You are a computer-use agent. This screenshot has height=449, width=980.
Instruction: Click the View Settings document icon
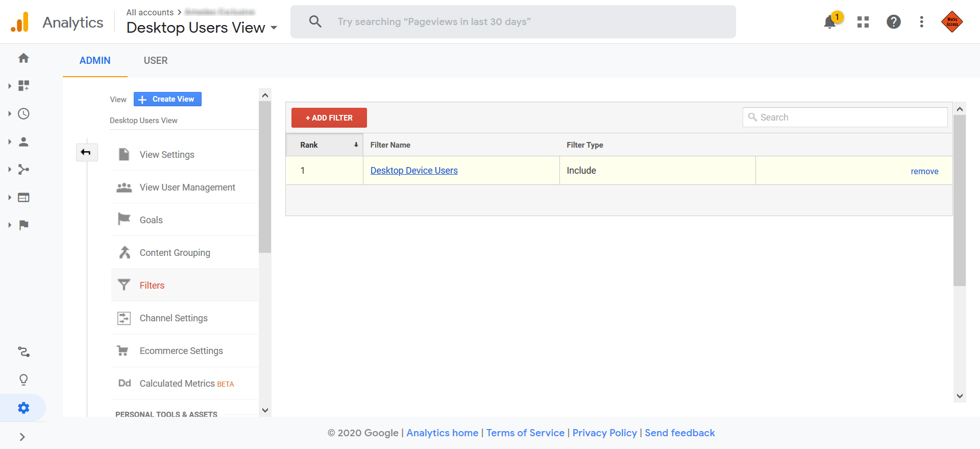pos(124,154)
